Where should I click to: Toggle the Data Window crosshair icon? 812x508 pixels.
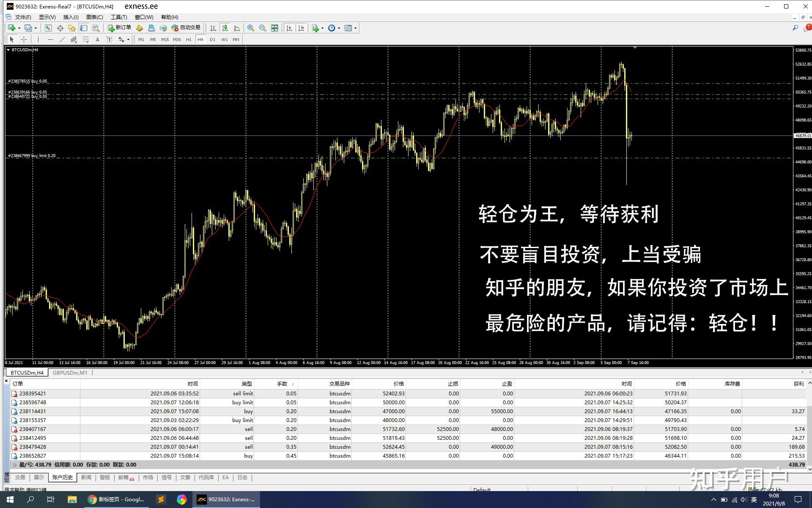(x=60, y=28)
